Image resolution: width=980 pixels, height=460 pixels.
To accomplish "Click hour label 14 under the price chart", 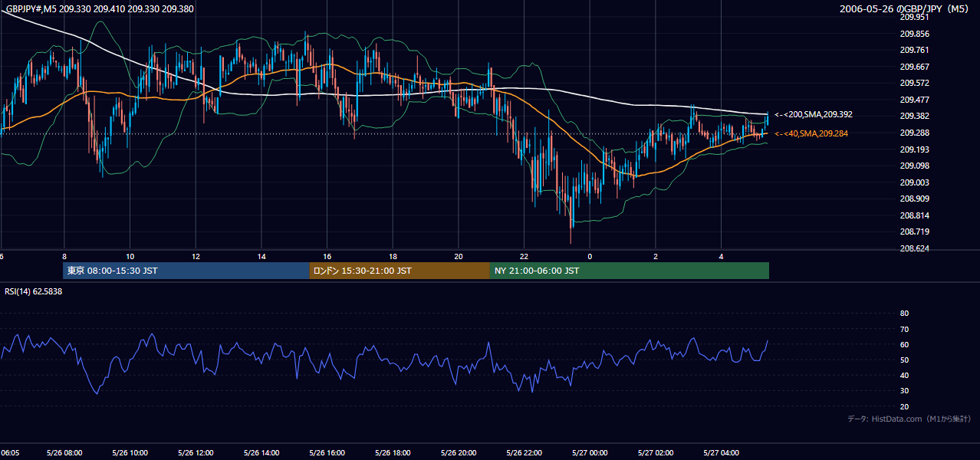I will pos(261,255).
